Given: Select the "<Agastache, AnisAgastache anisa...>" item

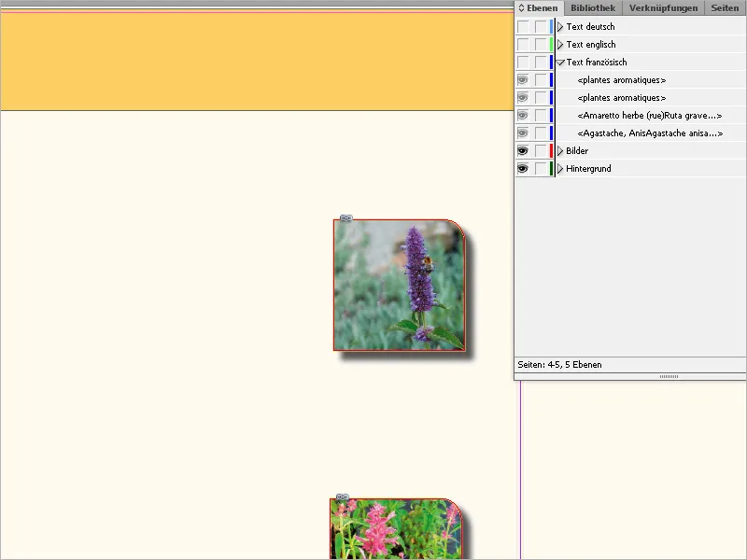Looking at the screenshot, I should pos(650,133).
